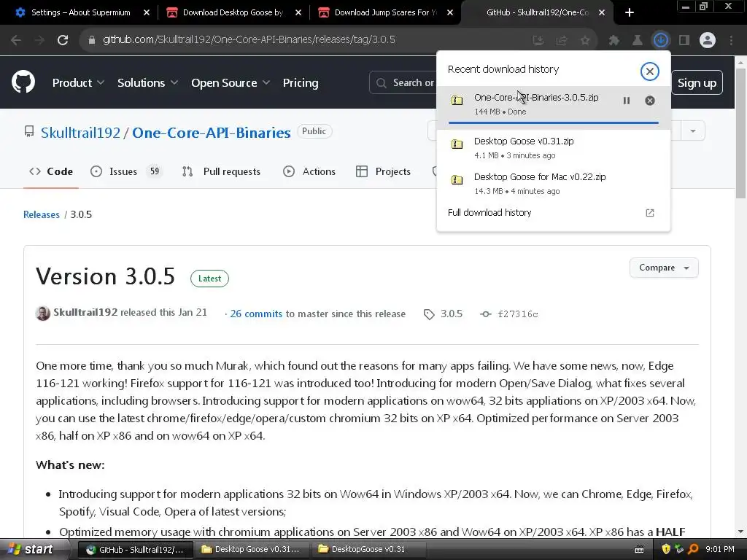747x560 pixels.
Task: Click the One-Core-API-Binaries-3.0.5.zip file icon
Action: (x=457, y=100)
